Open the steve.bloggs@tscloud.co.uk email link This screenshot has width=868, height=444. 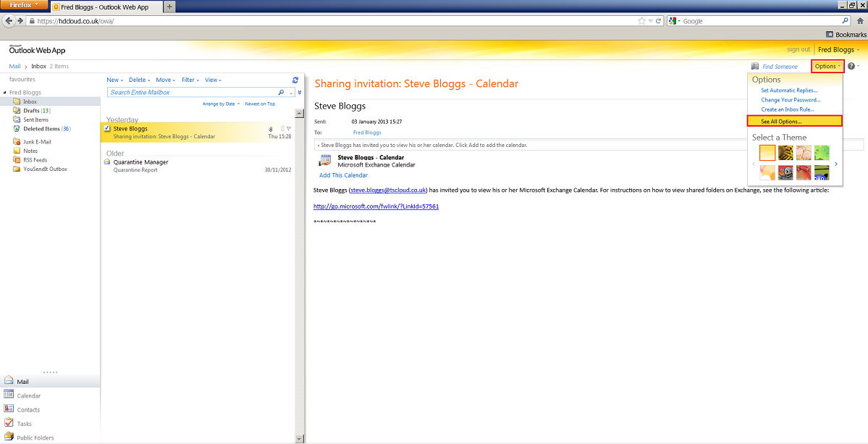387,189
